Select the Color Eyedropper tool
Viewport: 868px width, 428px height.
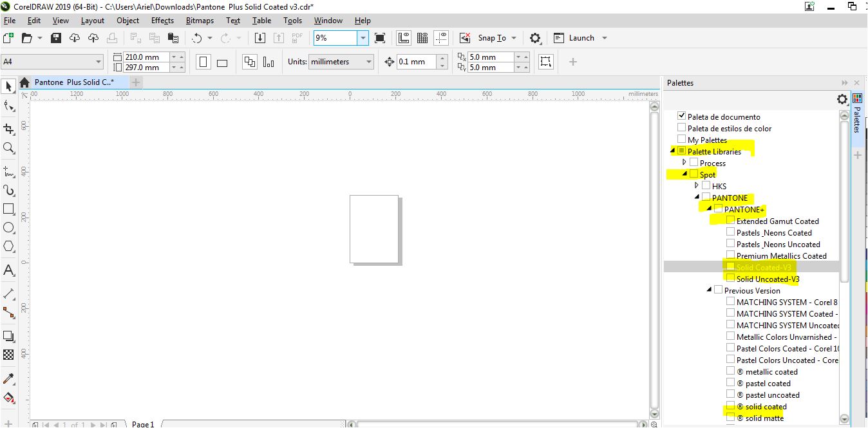(x=8, y=378)
